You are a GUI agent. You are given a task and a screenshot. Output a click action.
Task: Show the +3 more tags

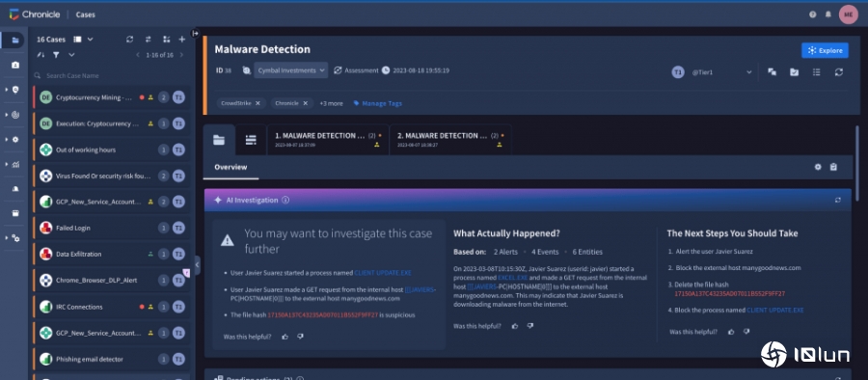tap(331, 103)
